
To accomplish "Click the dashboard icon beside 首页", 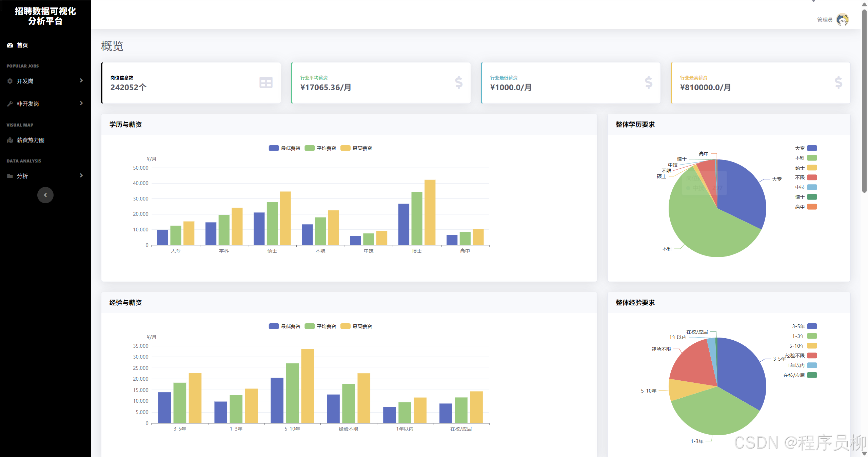I will (10, 45).
